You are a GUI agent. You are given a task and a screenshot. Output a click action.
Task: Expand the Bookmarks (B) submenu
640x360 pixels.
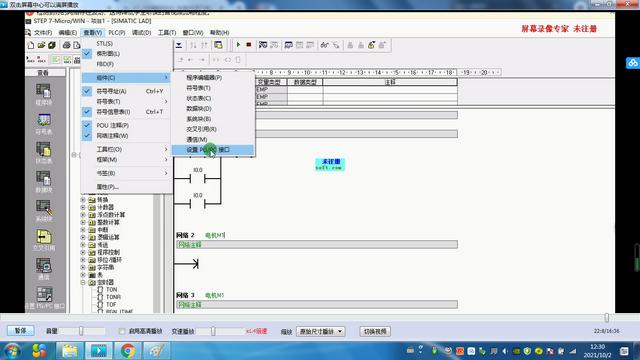[x=127, y=173]
